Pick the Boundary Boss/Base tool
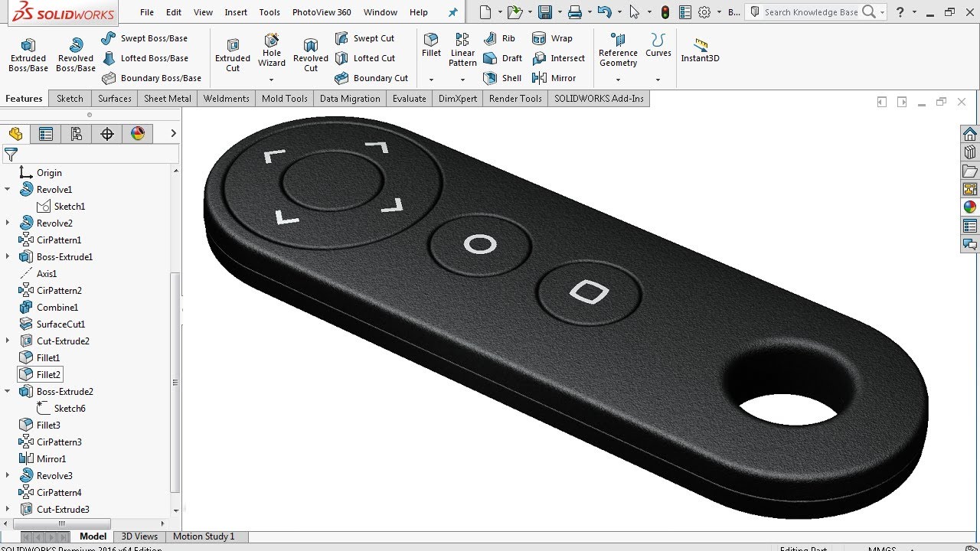 click(x=151, y=78)
